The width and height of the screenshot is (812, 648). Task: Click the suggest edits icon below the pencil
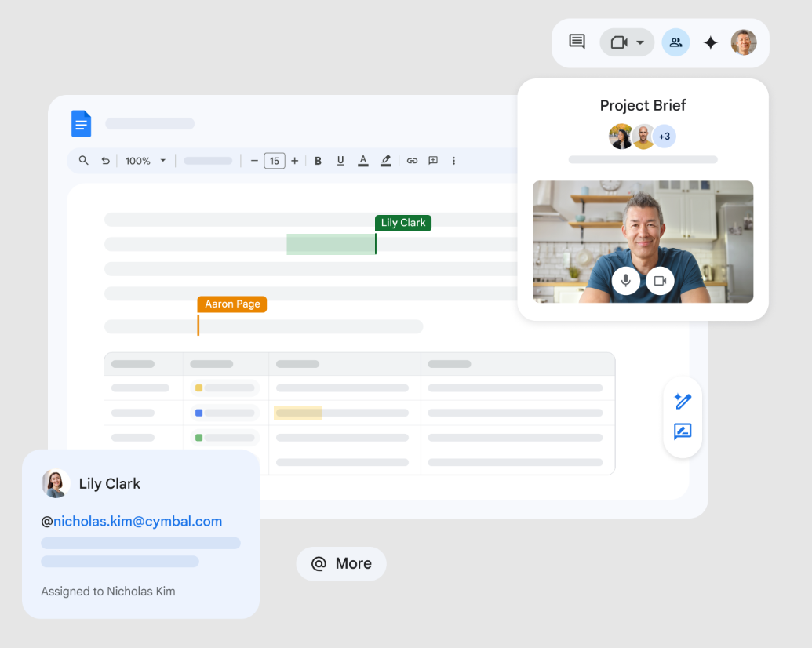click(x=683, y=431)
